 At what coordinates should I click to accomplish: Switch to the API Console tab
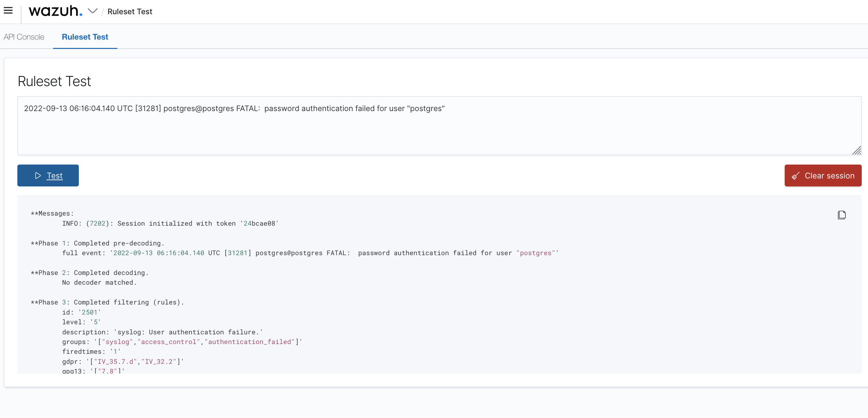pyautogui.click(x=24, y=37)
